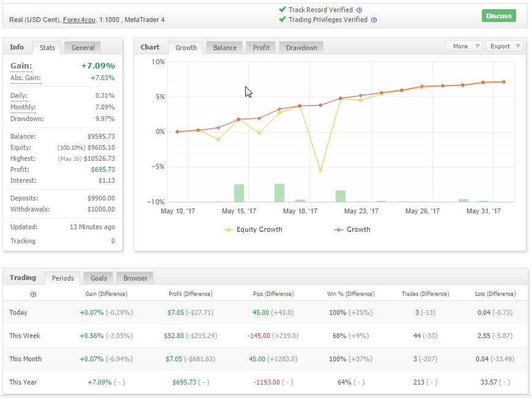Click the largest green bar near May 18

[x=279, y=193]
